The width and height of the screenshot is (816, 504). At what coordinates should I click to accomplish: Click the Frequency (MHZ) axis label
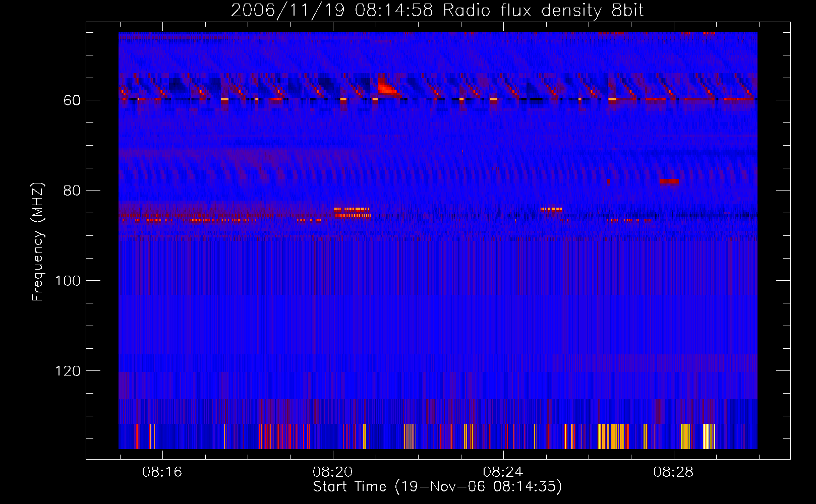click(38, 241)
